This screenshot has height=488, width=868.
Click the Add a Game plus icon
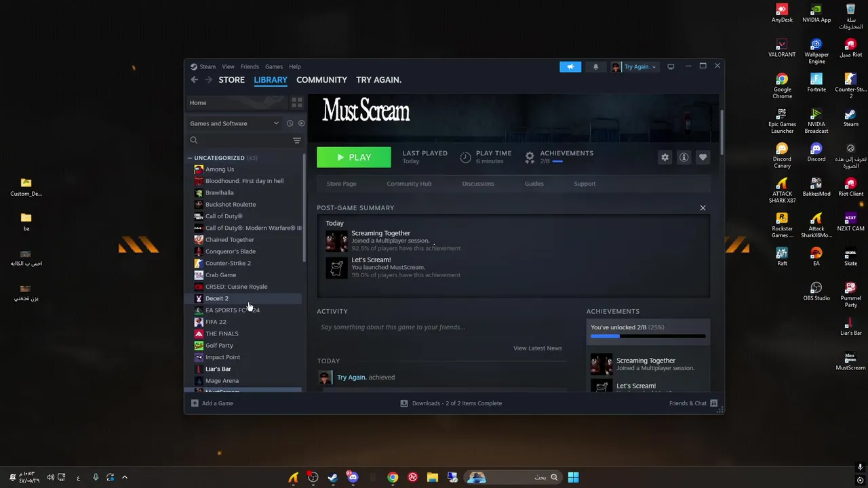(195, 403)
